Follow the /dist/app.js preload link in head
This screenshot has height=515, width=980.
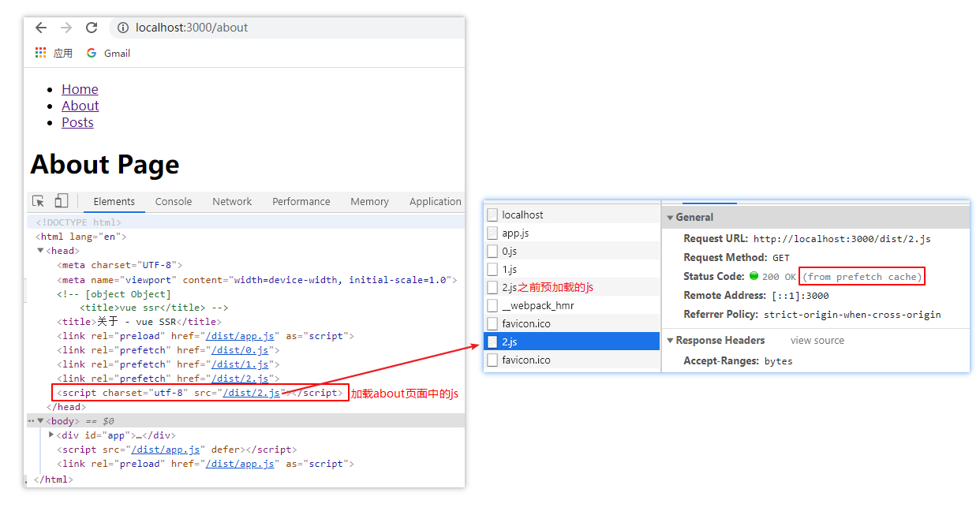pyautogui.click(x=241, y=336)
